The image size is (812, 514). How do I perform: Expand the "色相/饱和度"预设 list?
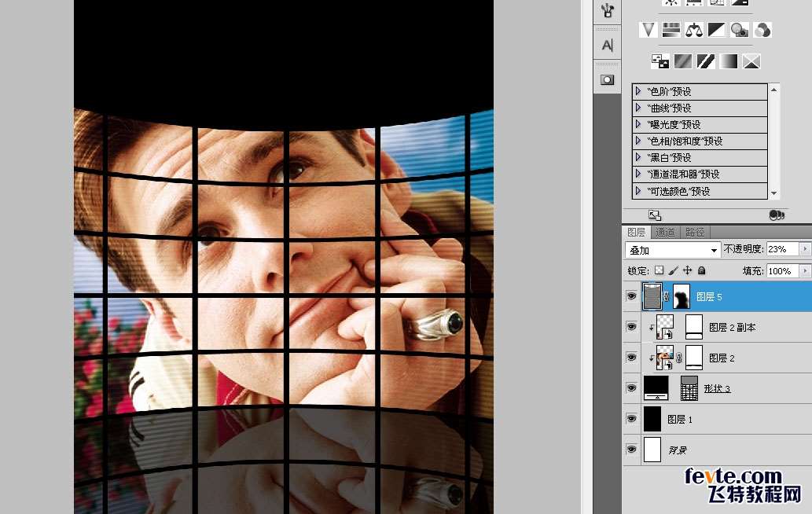(x=638, y=141)
